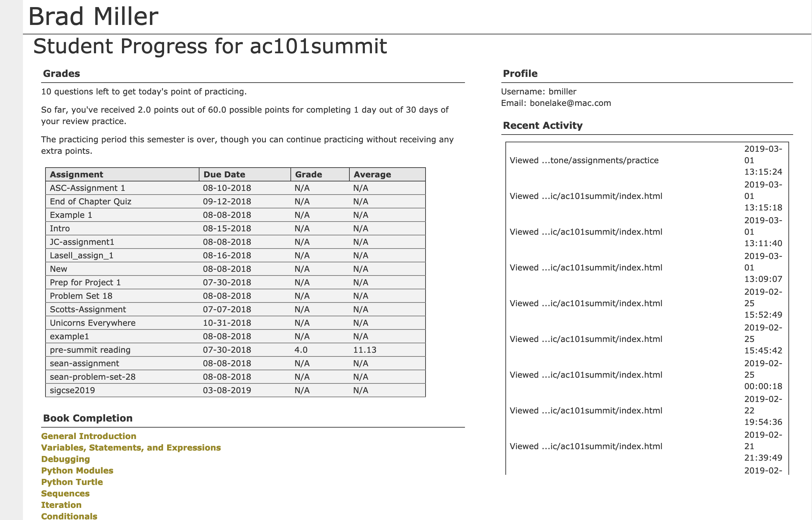Image resolution: width=812 pixels, height=520 pixels.
Task: Select the Python Turtle chapter link
Action: point(72,482)
